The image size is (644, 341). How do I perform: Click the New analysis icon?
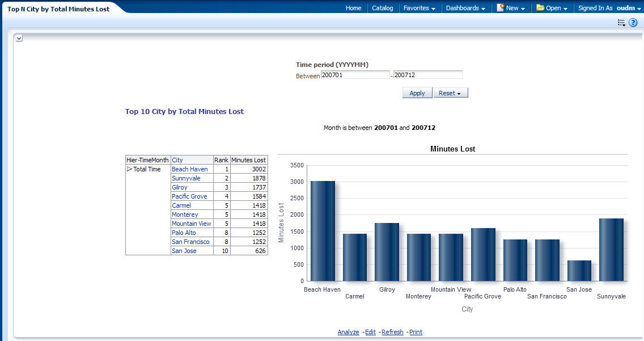[500, 7]
